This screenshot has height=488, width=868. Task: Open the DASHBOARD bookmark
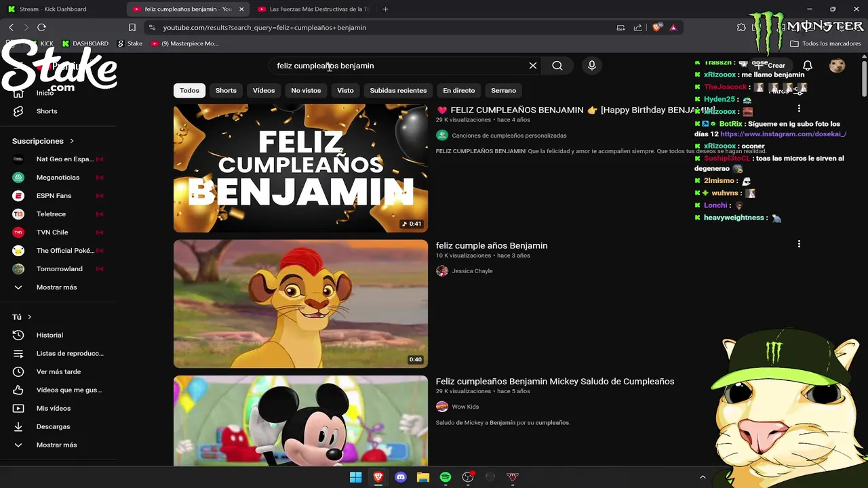point(85,43)
